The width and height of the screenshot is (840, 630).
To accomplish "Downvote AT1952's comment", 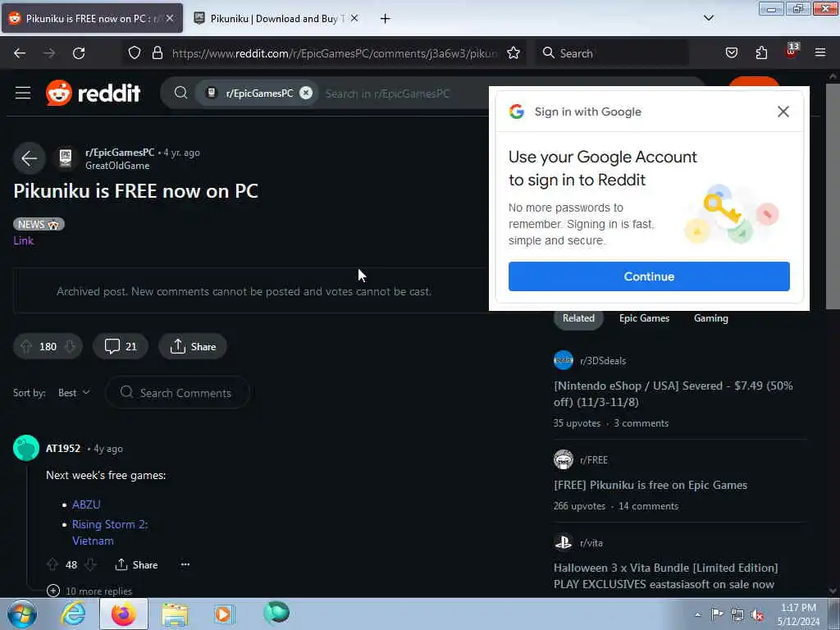I will coord(90,564).
